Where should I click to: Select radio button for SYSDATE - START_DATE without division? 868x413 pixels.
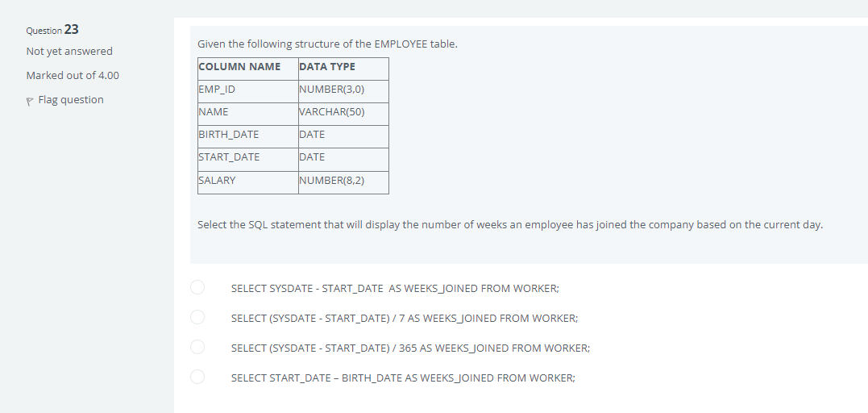(x=197, y=287)
